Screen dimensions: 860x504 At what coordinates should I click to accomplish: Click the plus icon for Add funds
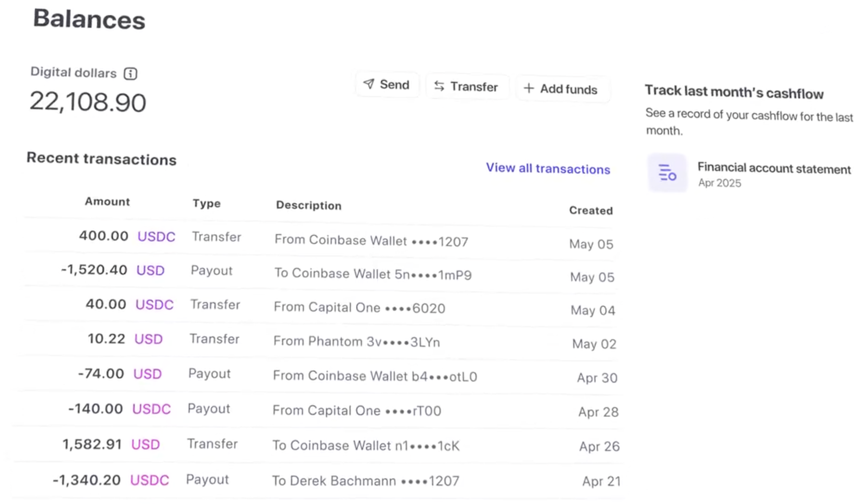(x=528, y=88)
